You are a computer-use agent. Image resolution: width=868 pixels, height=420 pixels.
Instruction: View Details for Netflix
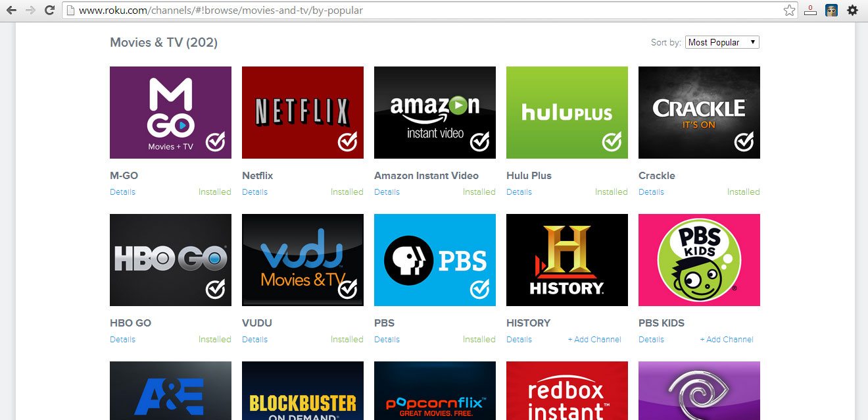tap(254, 192)
